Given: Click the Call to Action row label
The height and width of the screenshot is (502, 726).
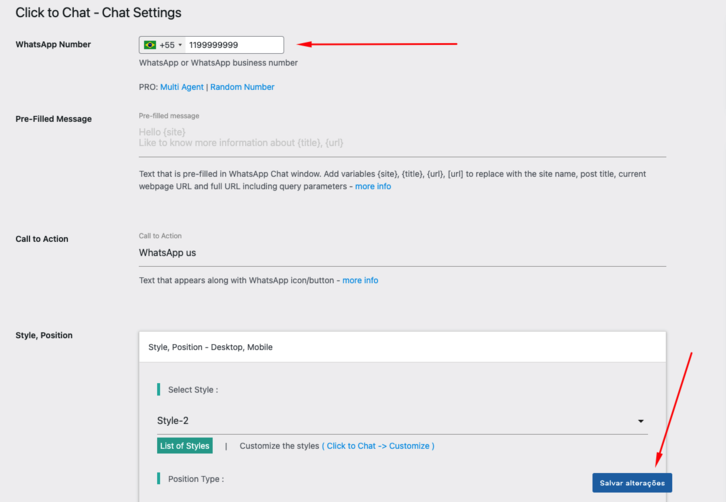Looking at the screenshot, I should (42, 239).
